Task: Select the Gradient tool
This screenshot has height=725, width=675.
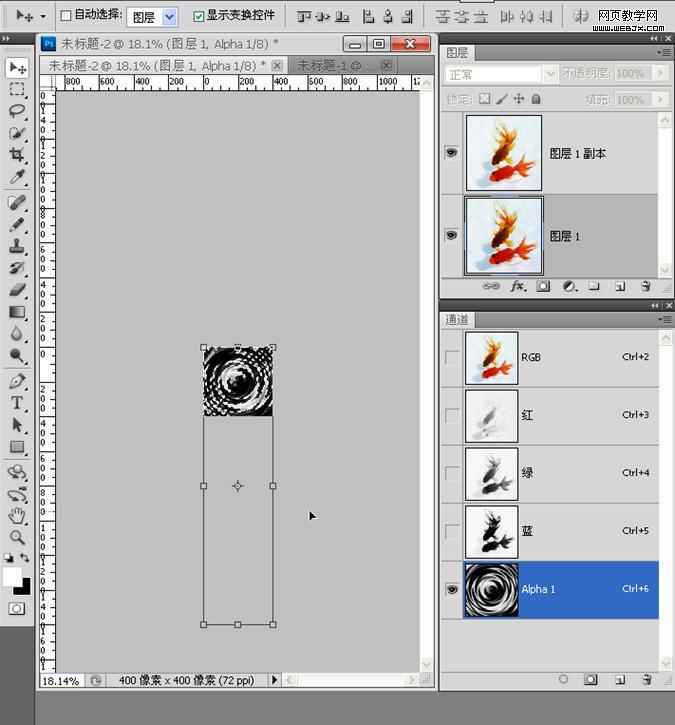Action: [x=18, y=312]
